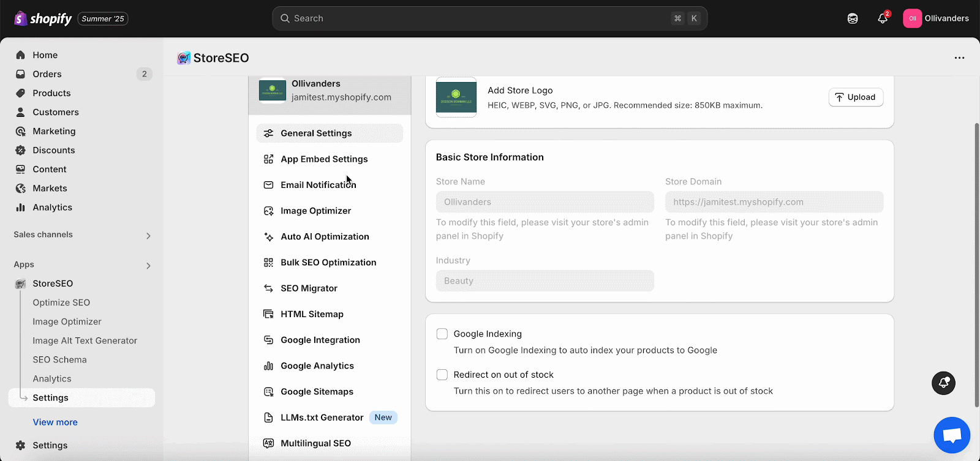Open the notifications bell icon
This screenshot has height=461, width=980.
883,18
